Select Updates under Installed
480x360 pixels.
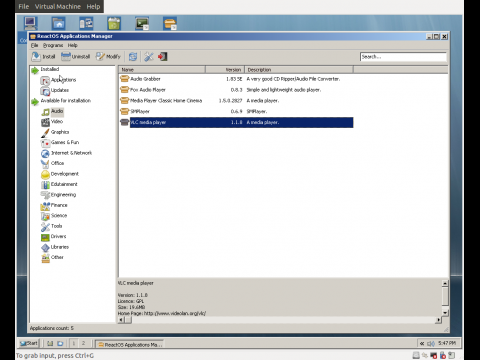(60, 90)
